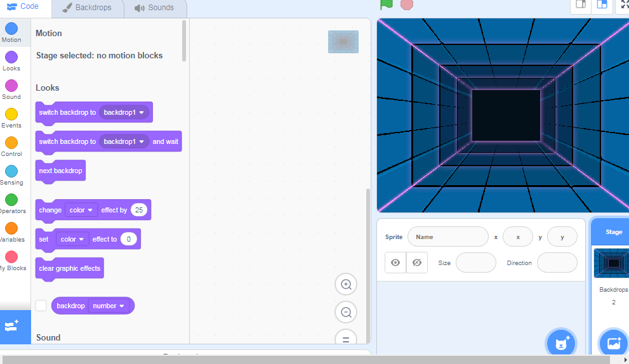629x364 pixels.
Task: Click the red stop button
Action: click(406, 4)
